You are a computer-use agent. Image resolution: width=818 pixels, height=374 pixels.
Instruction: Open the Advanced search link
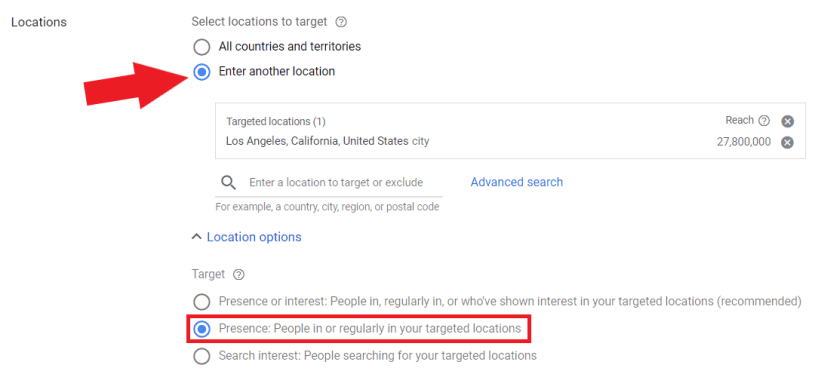pos(516,182)
